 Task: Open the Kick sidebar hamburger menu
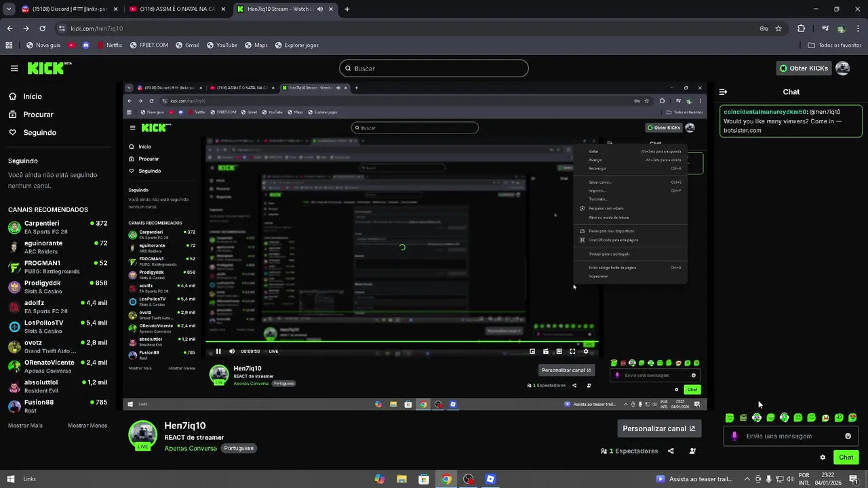pos(14,68)
